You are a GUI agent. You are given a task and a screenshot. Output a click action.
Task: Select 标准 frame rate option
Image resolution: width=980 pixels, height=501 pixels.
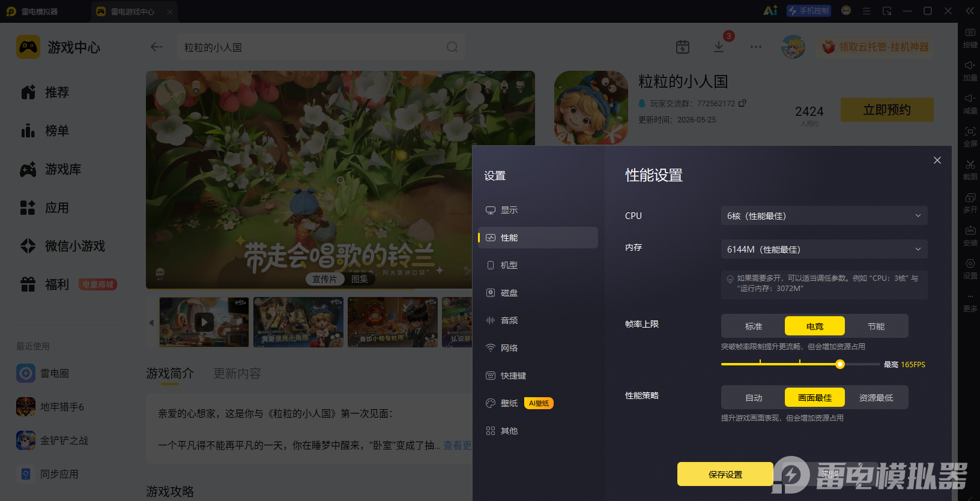[754, 326]
